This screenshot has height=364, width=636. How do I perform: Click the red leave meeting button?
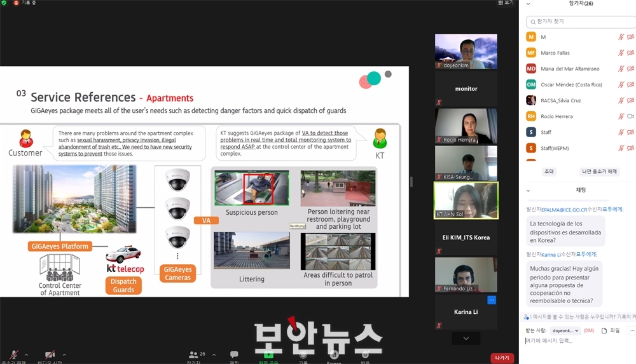coord(502,358)
